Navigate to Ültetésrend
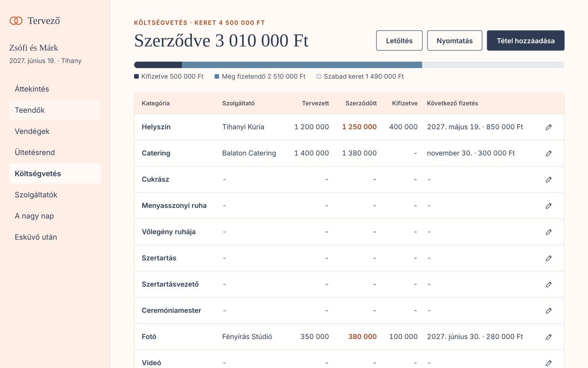 point(55,152)
